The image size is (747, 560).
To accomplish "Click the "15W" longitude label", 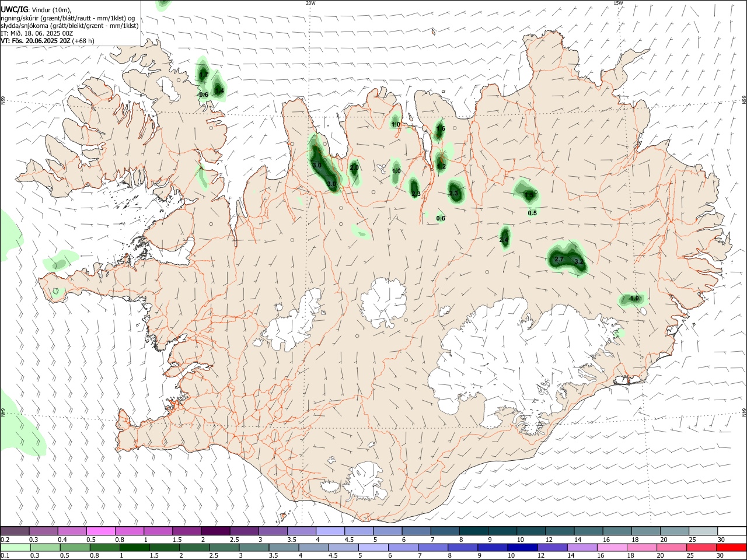I will click(618, 3).
